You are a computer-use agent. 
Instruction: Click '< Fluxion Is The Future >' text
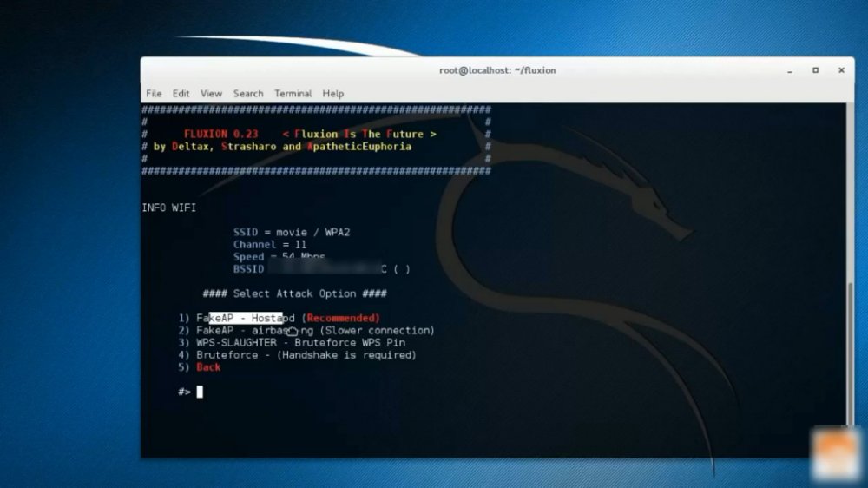pos(359,134)
